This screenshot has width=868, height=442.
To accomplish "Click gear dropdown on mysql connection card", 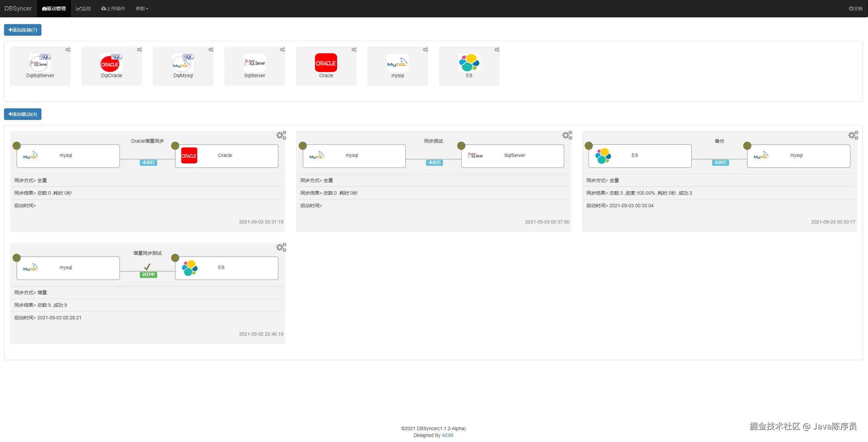I will [425, 50].
